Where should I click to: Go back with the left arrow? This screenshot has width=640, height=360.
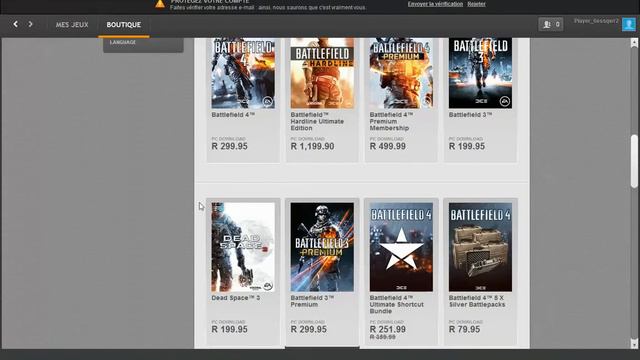point(16,24)
